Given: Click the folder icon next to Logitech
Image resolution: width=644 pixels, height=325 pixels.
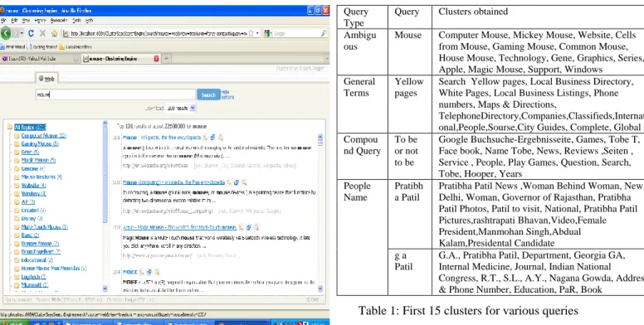Looking at the screenshot, I should pos(17,277).
